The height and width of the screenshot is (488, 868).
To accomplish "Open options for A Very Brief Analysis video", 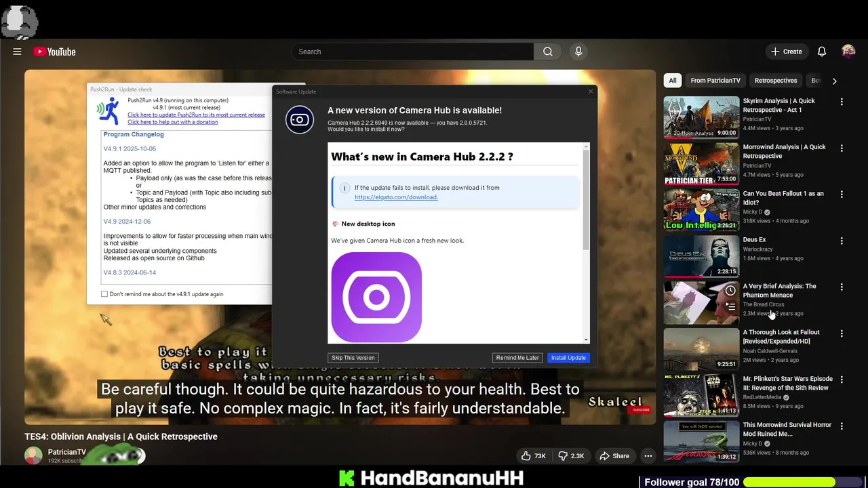I will click(x=842, y=287).
